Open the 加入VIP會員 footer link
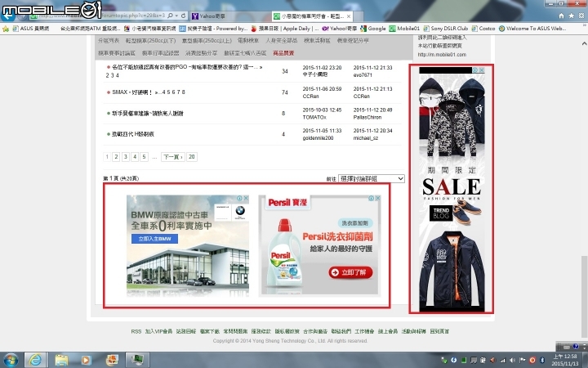 point(158,331)
